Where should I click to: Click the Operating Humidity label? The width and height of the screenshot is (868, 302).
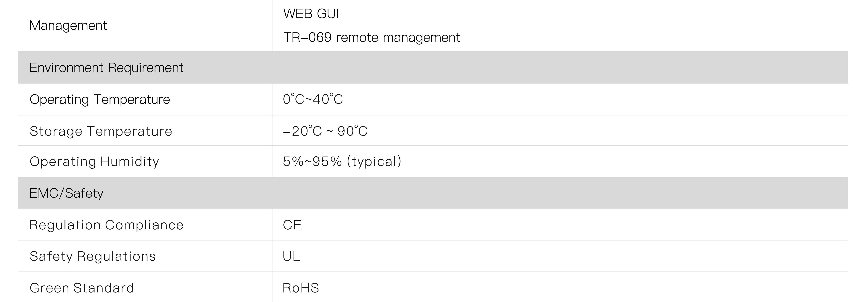[x=94, y=162]
